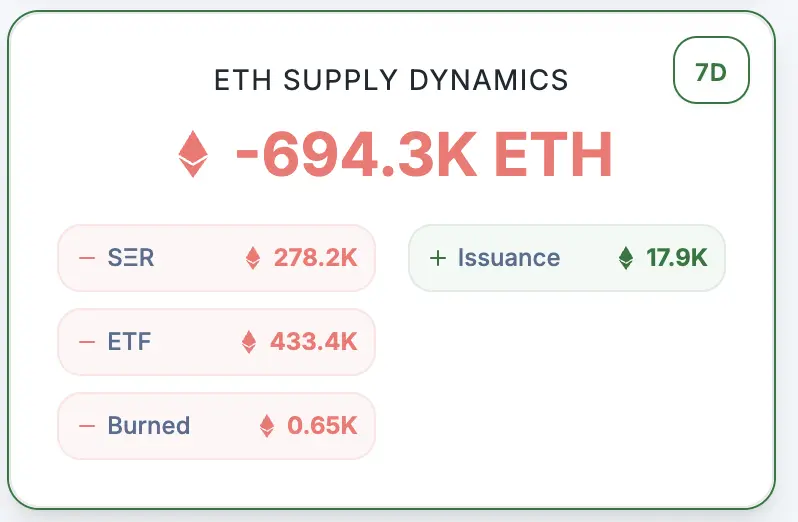Screen dimensions: 798x522
Task: Toggle the 7D timeframe button
Action: tap(711, 70)
